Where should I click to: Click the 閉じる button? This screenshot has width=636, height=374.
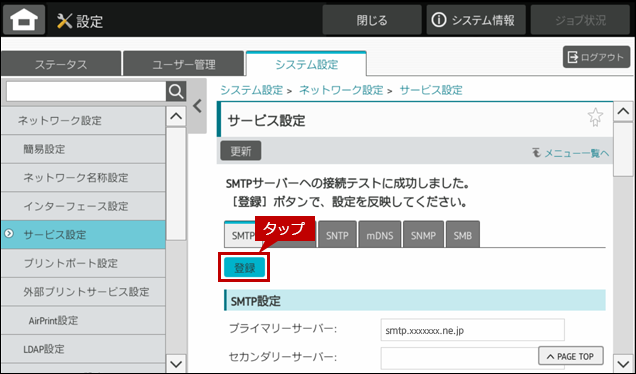(372, 20)
